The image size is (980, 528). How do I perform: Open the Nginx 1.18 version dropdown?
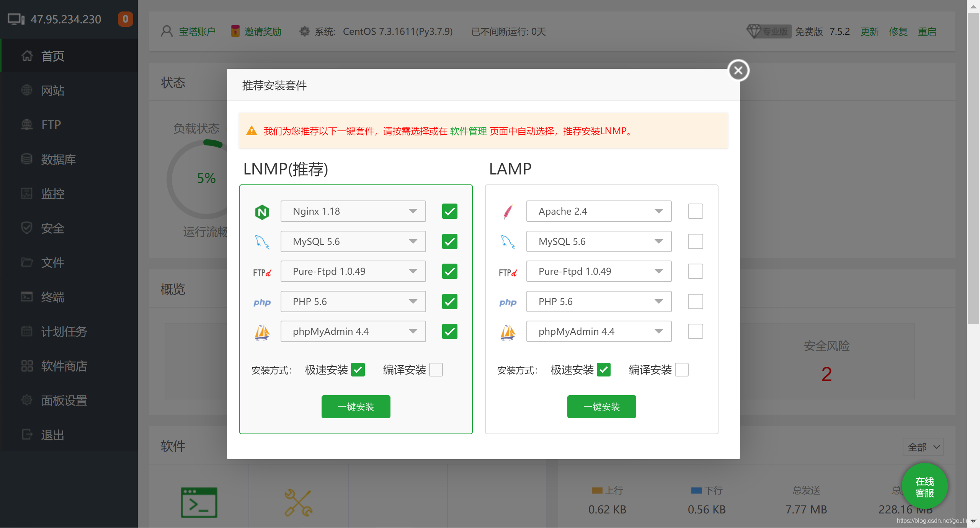353,211
